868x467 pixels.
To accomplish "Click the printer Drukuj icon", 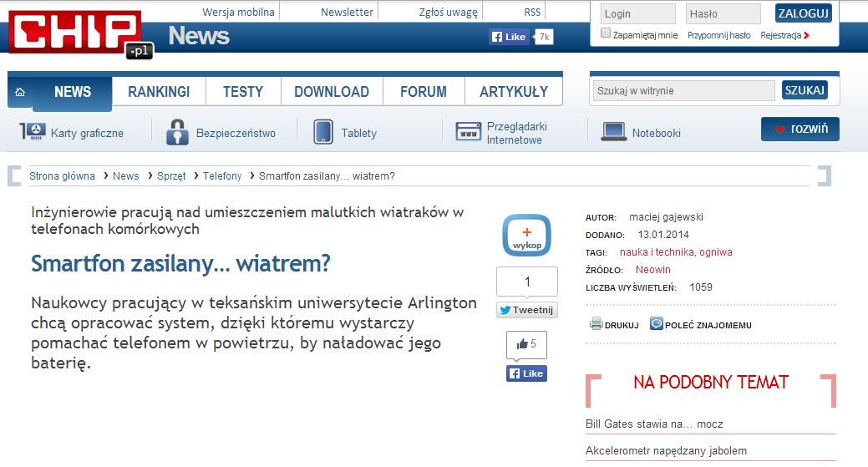I will 596,324.
